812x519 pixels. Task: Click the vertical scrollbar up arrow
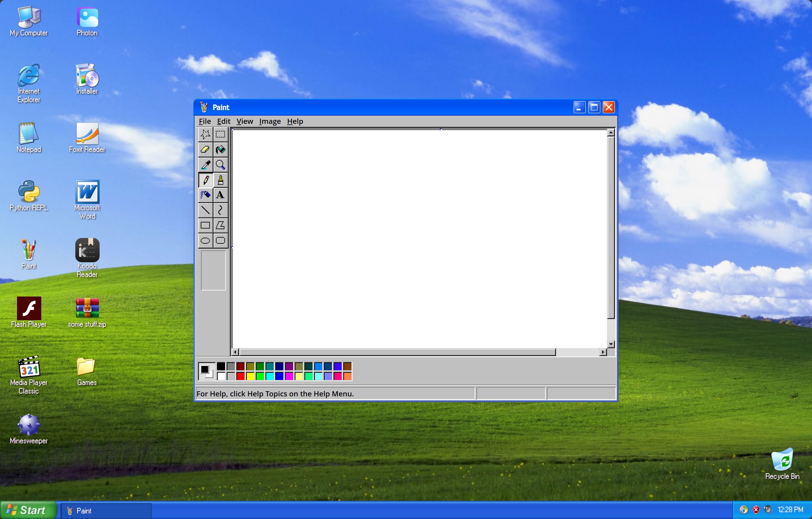[611, 133]
